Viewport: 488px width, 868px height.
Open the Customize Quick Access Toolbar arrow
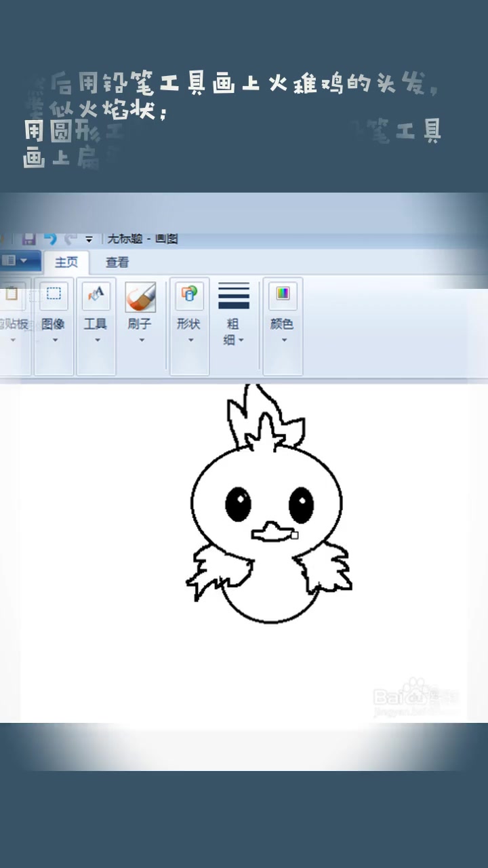(x=89, y=239)
